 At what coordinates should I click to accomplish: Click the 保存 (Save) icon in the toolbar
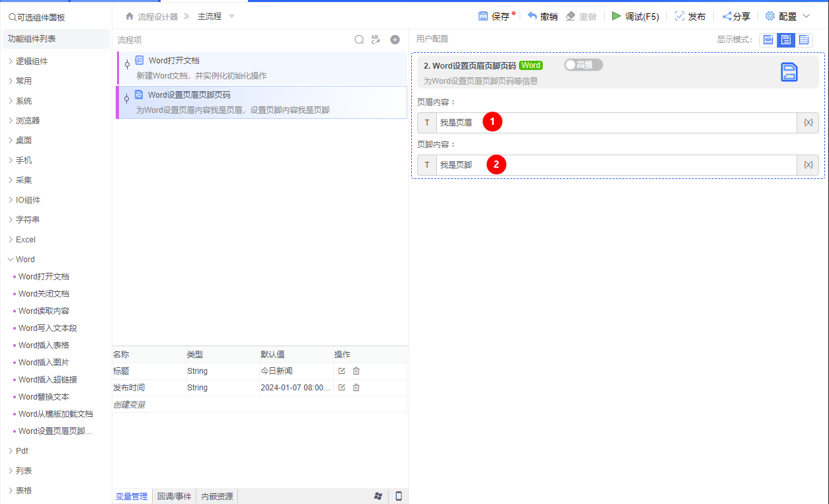[485, 16]
